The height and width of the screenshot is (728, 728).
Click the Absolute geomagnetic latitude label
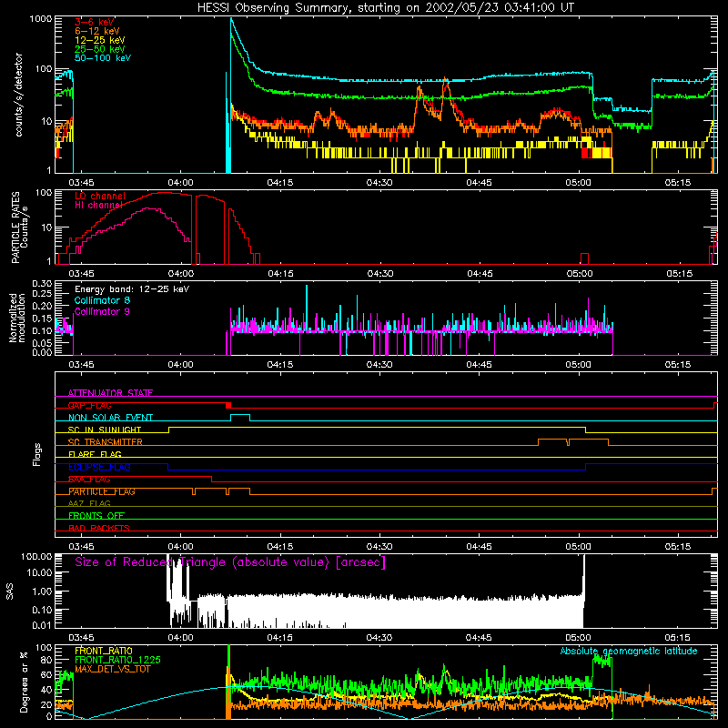629,651
